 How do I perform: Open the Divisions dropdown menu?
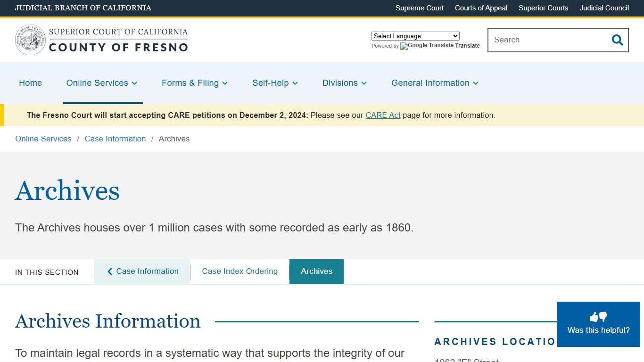click(344, 83)
